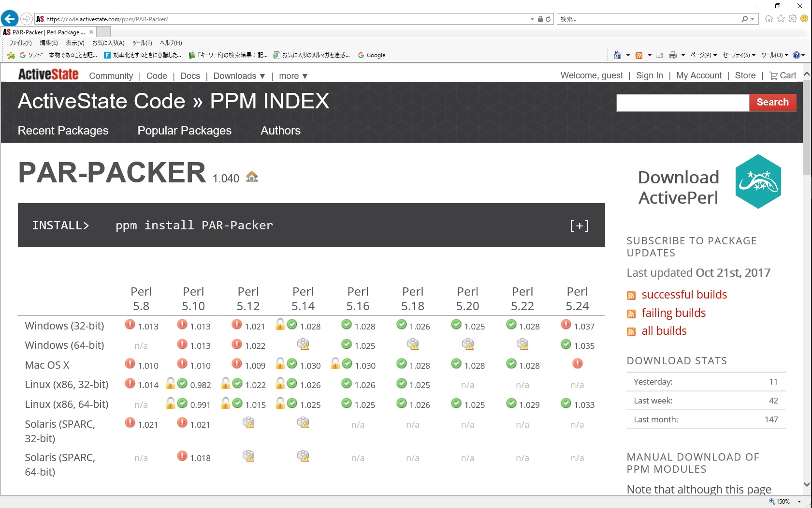Open the Recent Packages link
The image size is (812, 508).
[x=63, y=131]
